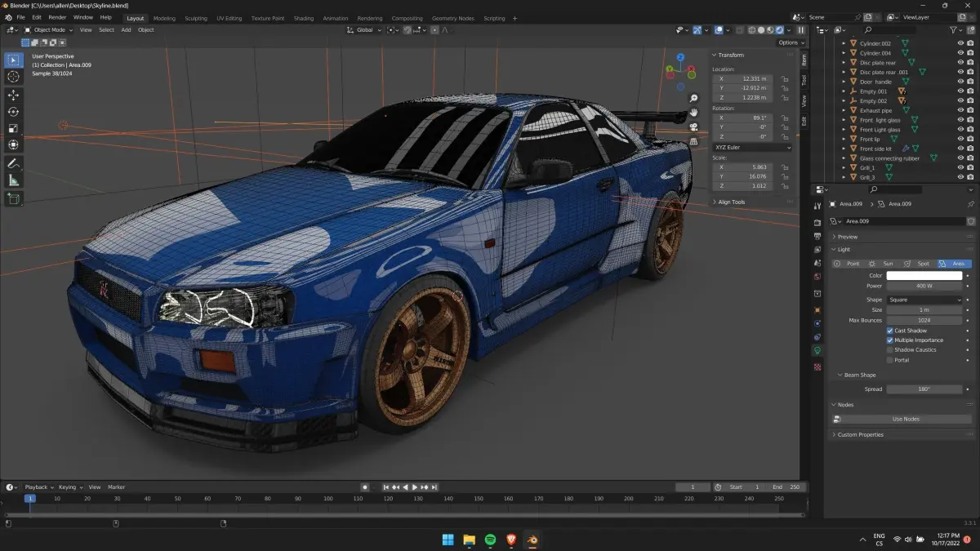Hide Door handle with its eye icon
The image size is (980, 551).
960,82
